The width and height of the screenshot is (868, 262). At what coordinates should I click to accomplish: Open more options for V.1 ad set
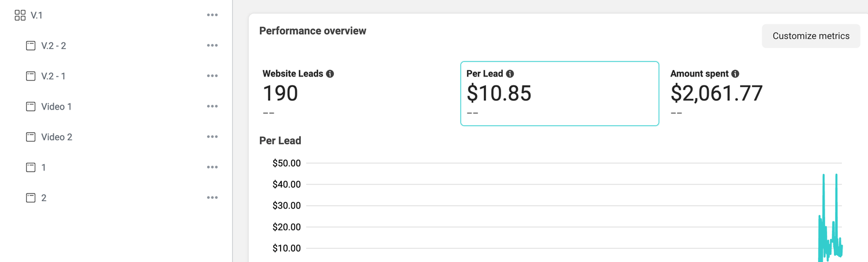pyautogui.click(x=212, y=15)
